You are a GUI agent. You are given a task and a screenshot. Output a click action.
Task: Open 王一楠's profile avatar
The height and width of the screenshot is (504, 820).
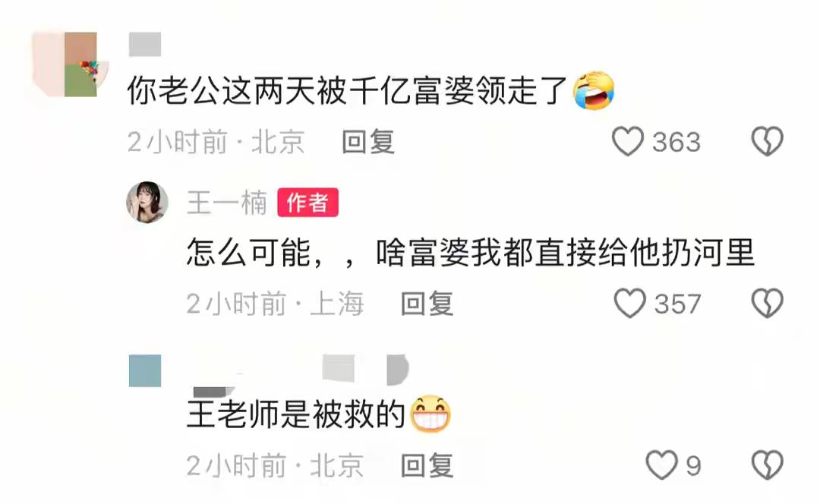(147, 203)
